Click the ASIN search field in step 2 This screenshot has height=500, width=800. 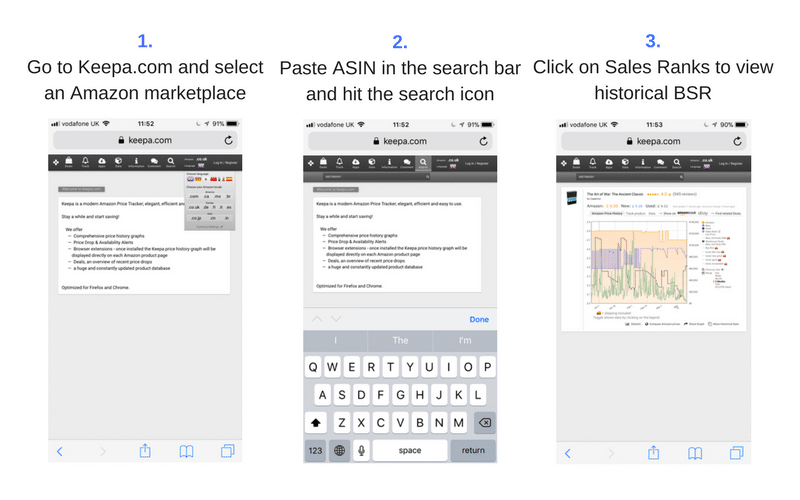coord(376,177)
